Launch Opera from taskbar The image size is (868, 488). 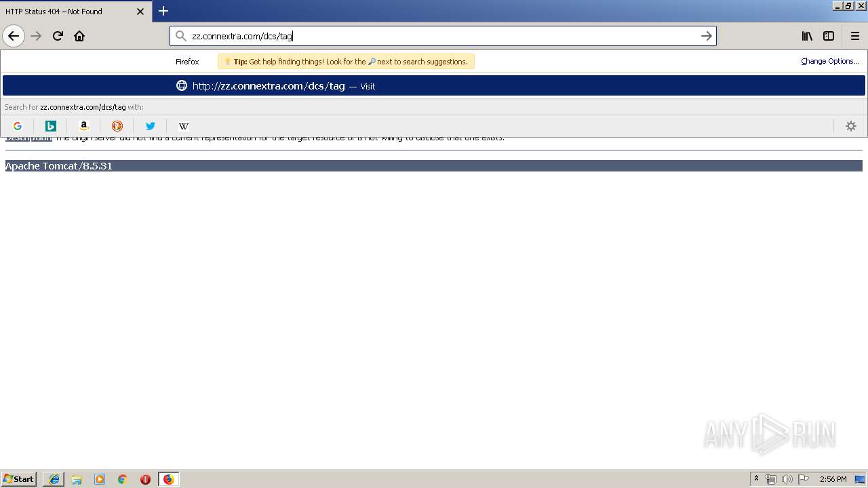145,479
